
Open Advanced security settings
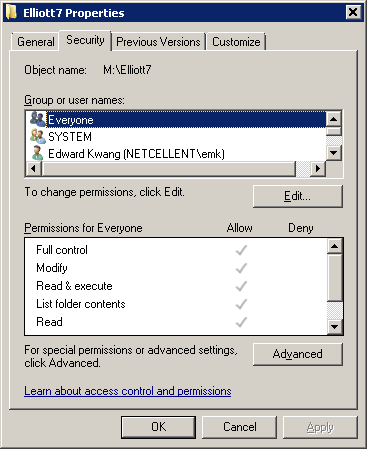tap(298, 354)
